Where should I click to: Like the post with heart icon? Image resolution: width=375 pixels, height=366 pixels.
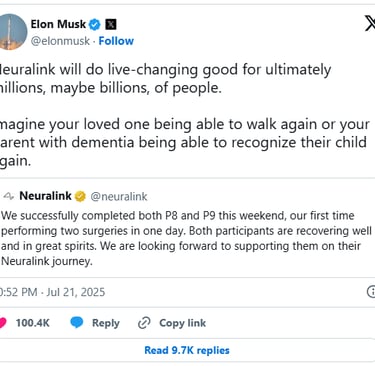click(x=3, y=323)
